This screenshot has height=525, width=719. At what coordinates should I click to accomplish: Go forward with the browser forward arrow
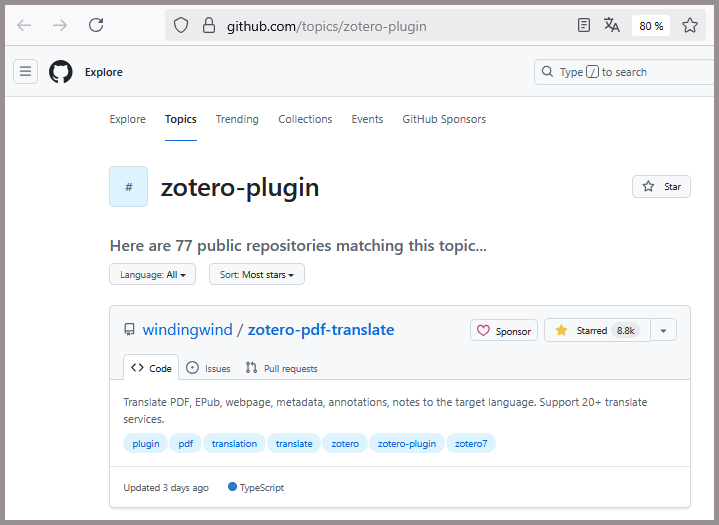pos(60,25)
